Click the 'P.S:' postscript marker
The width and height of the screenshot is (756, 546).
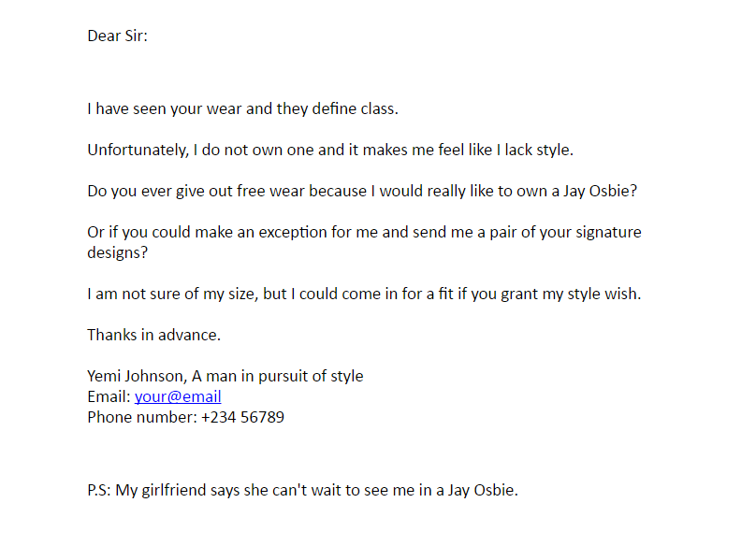(x=99, y=490)
